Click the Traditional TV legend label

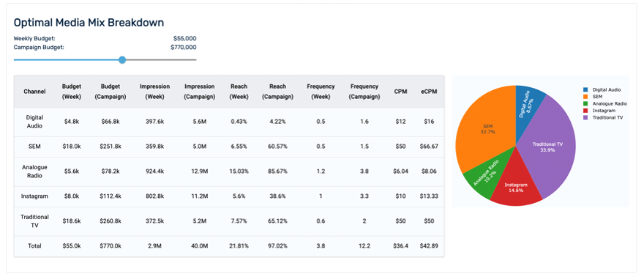[607, 117]
